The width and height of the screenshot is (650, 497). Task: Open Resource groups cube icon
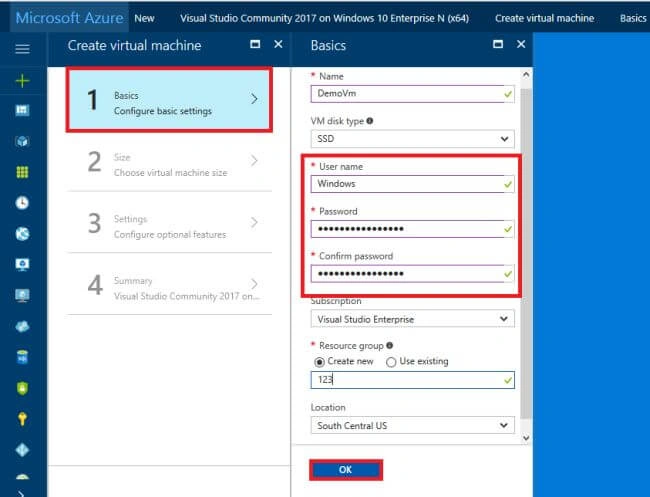[x=22, y=141]
